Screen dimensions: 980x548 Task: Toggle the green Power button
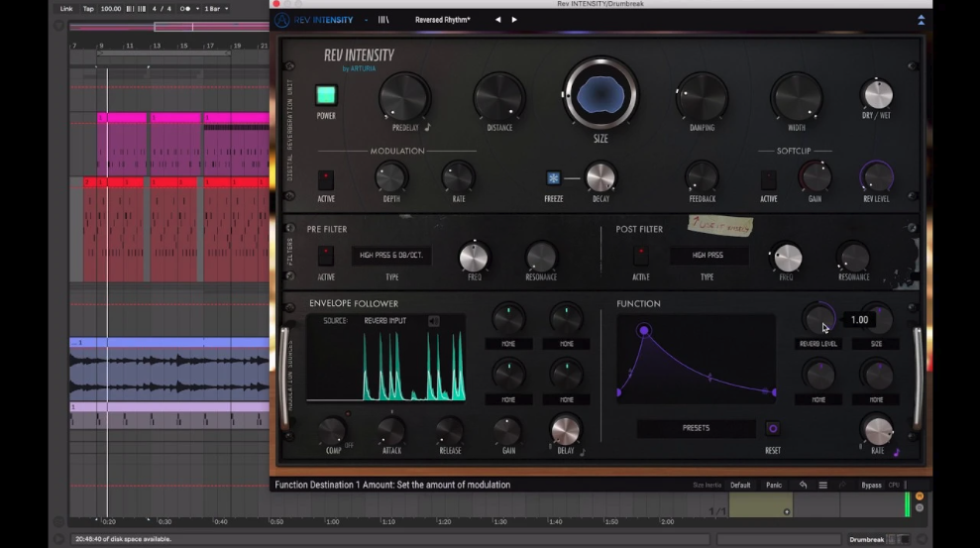326,96
